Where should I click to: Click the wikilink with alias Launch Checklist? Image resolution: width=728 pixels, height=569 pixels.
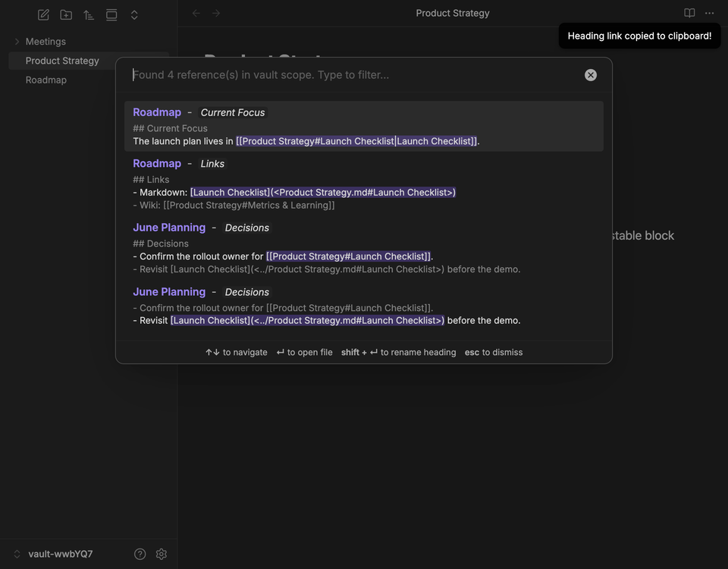[356, 141]
